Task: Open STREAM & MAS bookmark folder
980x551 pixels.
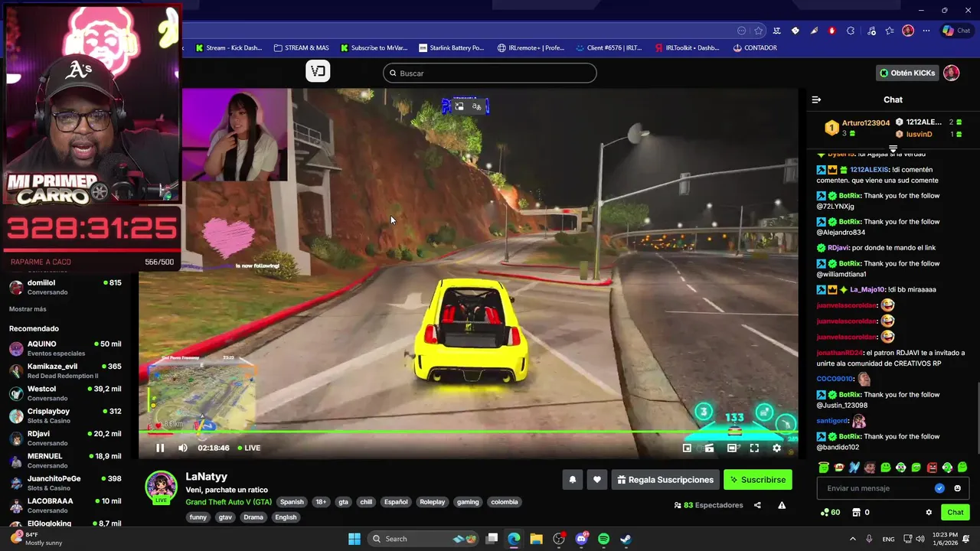Action: tap(301, 47)
